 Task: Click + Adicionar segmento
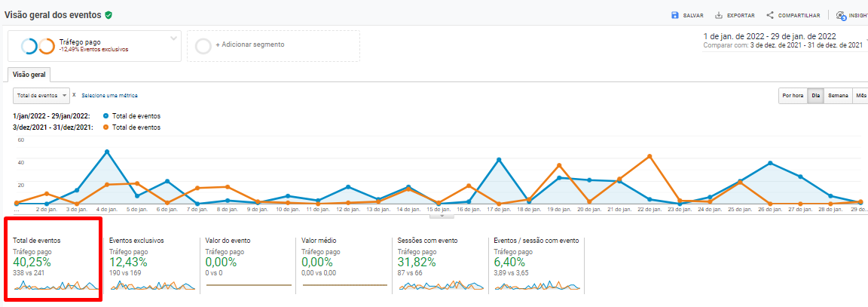click(x=249, y=45)
